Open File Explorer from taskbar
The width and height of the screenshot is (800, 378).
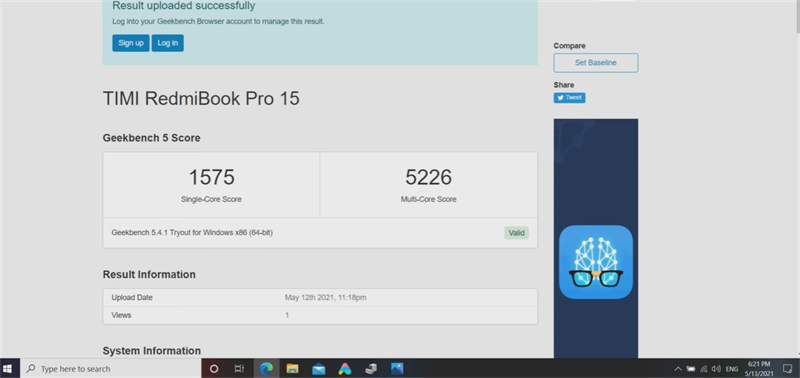click(292, 368)
